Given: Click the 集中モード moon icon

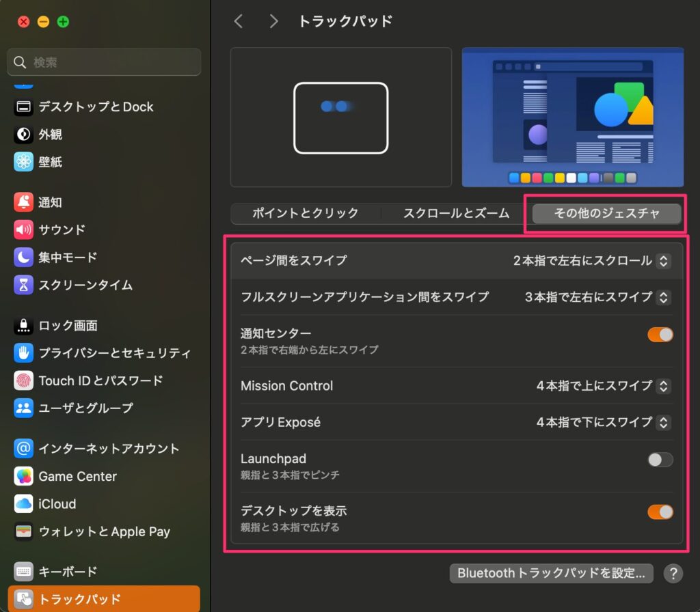Looking at the screenshot, I should (24, 258).
